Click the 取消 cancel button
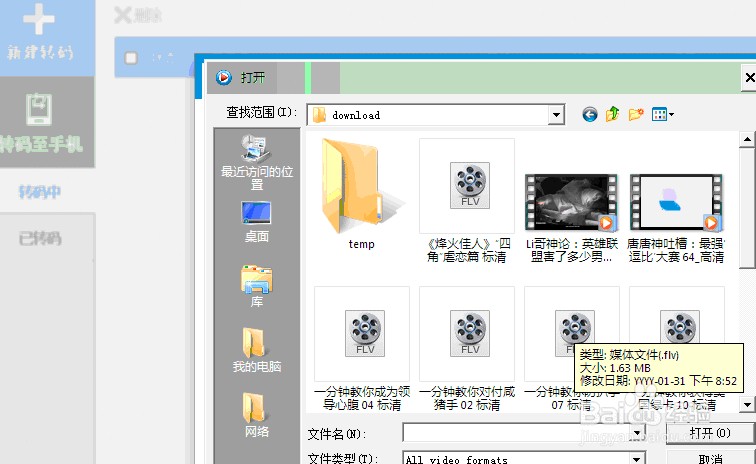 pyautogui.click(x=710, y=458)
